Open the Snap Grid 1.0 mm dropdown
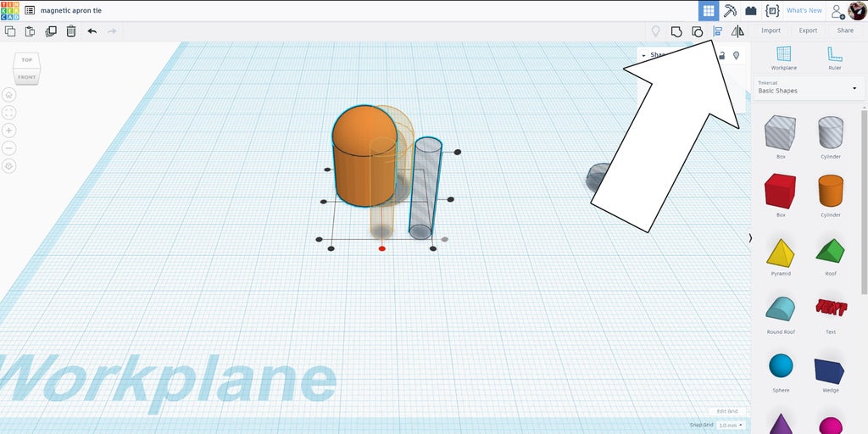The width and height of the screenshot is (868, 434). pyautogui.click(x=731, y=426)
